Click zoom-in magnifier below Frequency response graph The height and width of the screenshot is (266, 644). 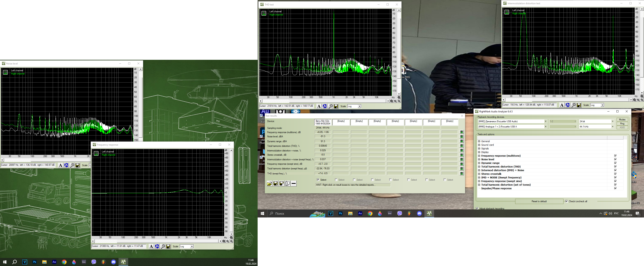pos(224,241)
